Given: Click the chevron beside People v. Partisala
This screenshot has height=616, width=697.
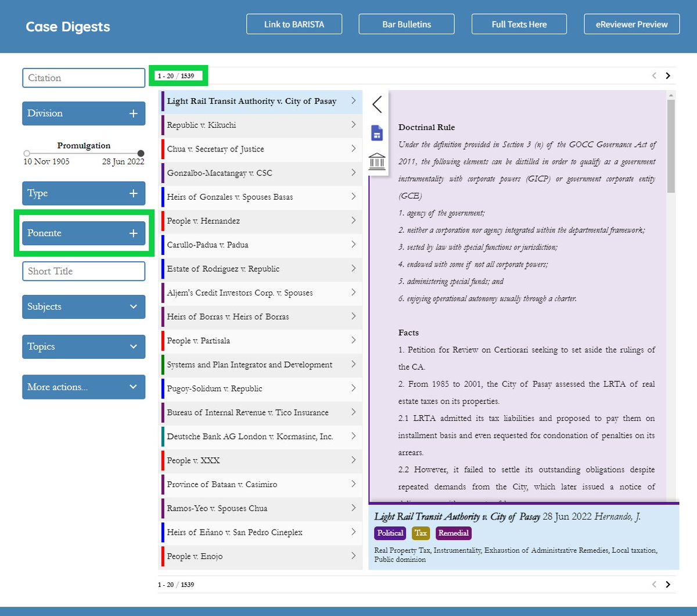Looking at the screenshot, I should click(353, 340).
